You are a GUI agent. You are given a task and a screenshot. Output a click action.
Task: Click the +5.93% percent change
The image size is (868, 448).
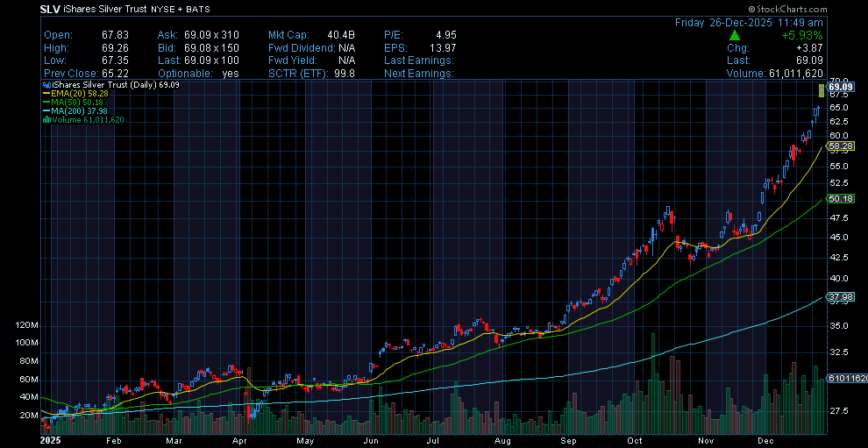801,35
